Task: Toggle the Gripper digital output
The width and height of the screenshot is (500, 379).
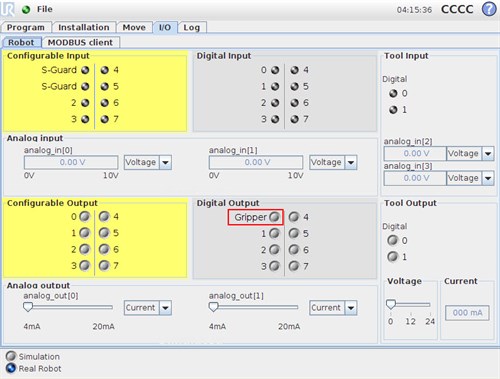Action: [274, 217]
